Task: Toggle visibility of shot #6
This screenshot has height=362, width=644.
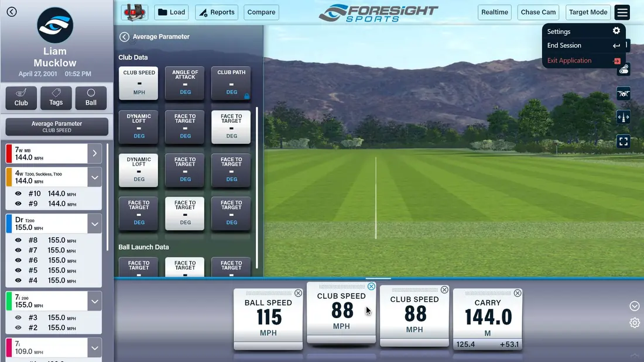Action: [18, 260]
